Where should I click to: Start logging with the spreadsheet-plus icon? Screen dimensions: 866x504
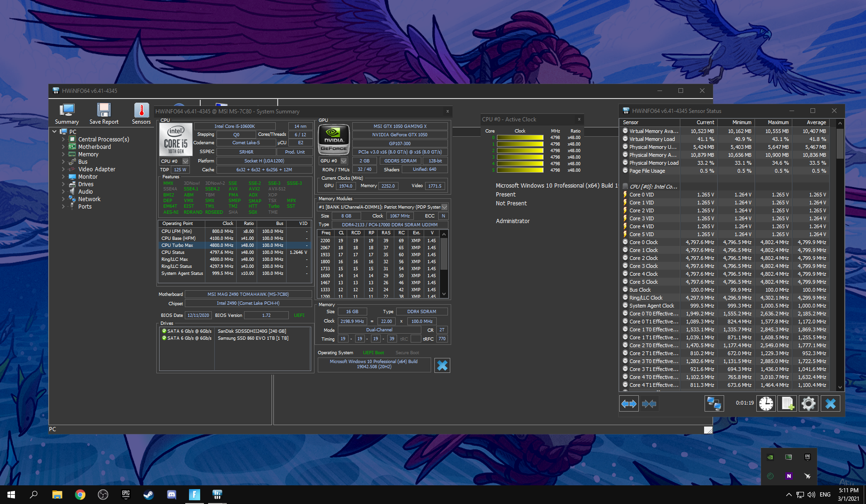tap(788, 404)
